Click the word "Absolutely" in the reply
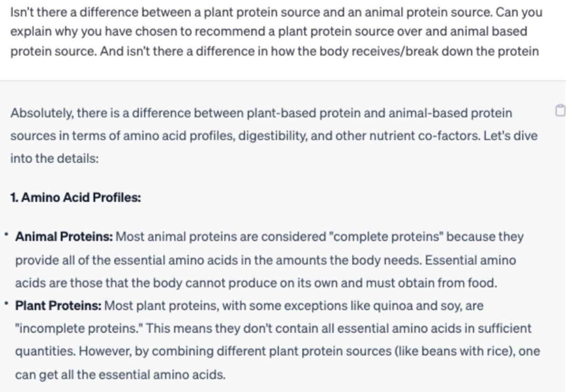This screenshot has width=570, height=392. click(x=41, y=114)
